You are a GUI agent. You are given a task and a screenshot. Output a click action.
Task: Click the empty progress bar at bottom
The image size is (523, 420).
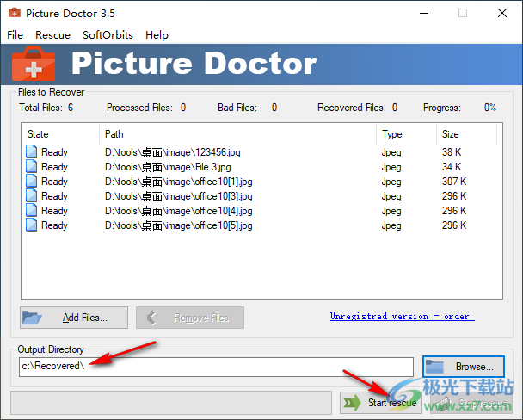[171, 403]
